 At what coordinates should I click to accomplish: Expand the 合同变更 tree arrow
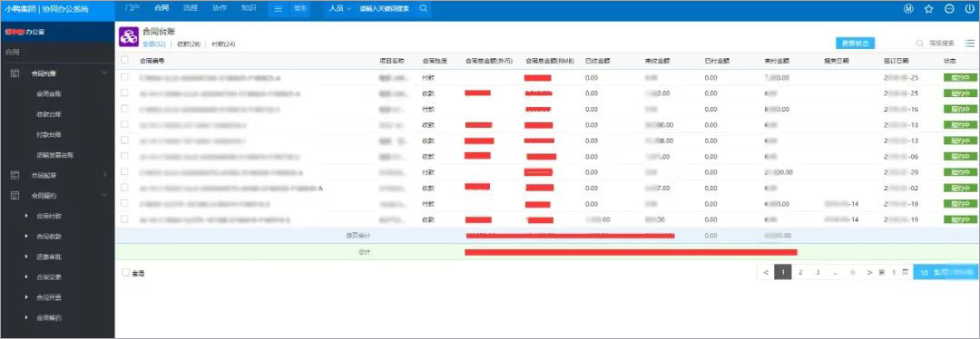point(26,277)
